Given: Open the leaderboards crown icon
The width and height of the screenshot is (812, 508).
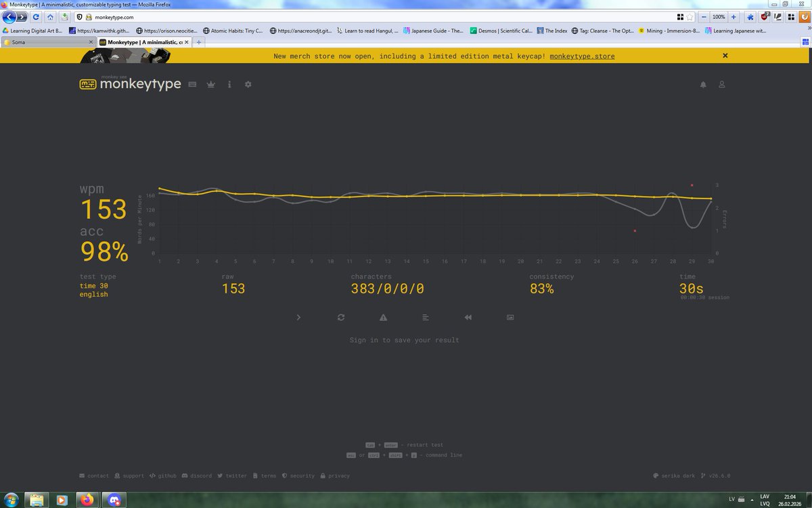Looking at the screenshot, I should coord(211,85).
